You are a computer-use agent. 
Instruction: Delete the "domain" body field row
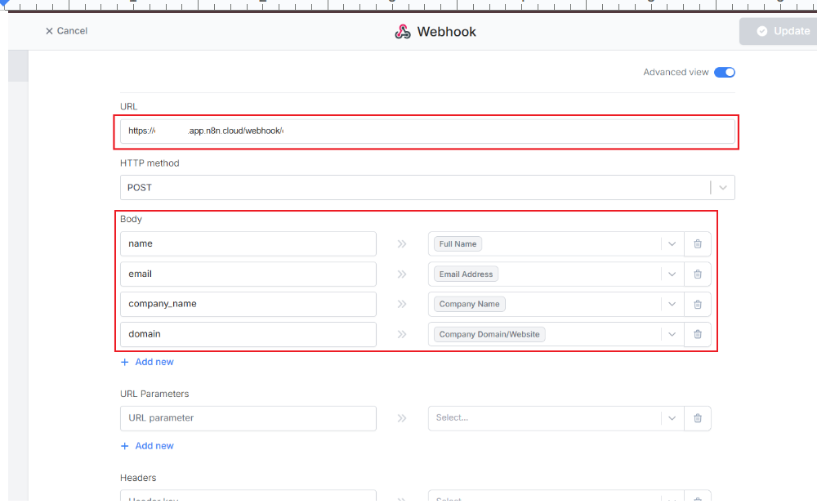698,333
